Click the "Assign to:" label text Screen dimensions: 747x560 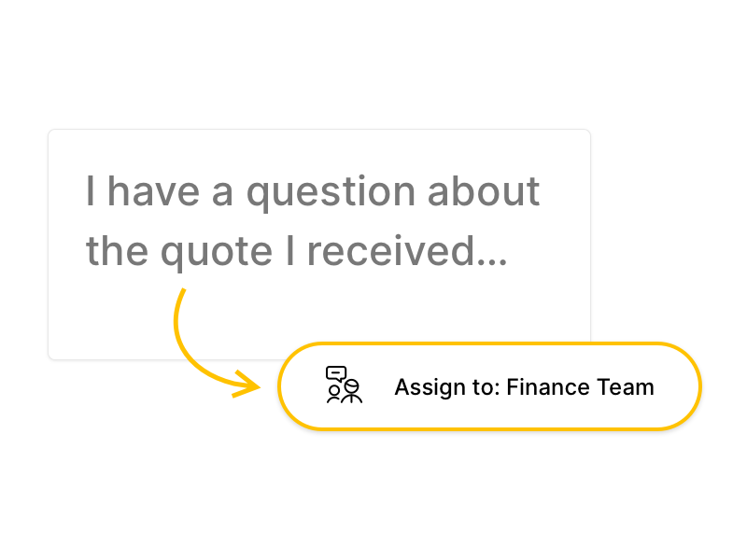click(445, 386)
